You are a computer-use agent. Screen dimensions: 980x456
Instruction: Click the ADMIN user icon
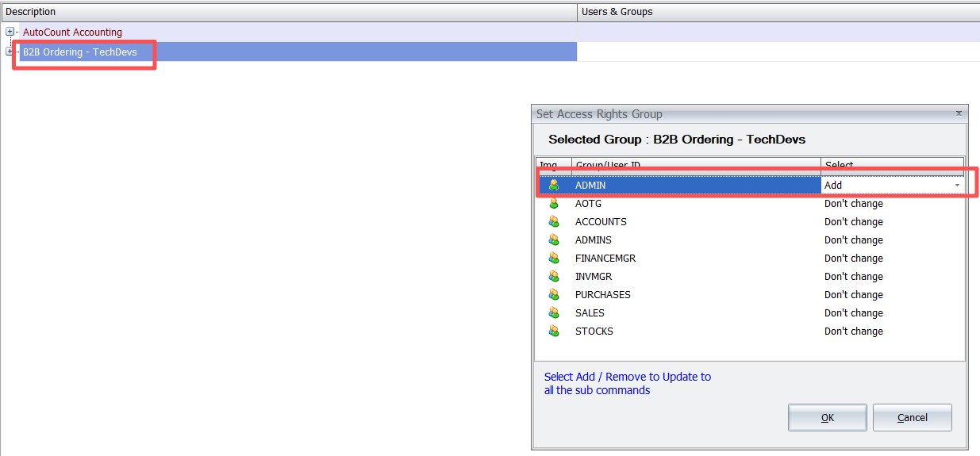(554, 185)
